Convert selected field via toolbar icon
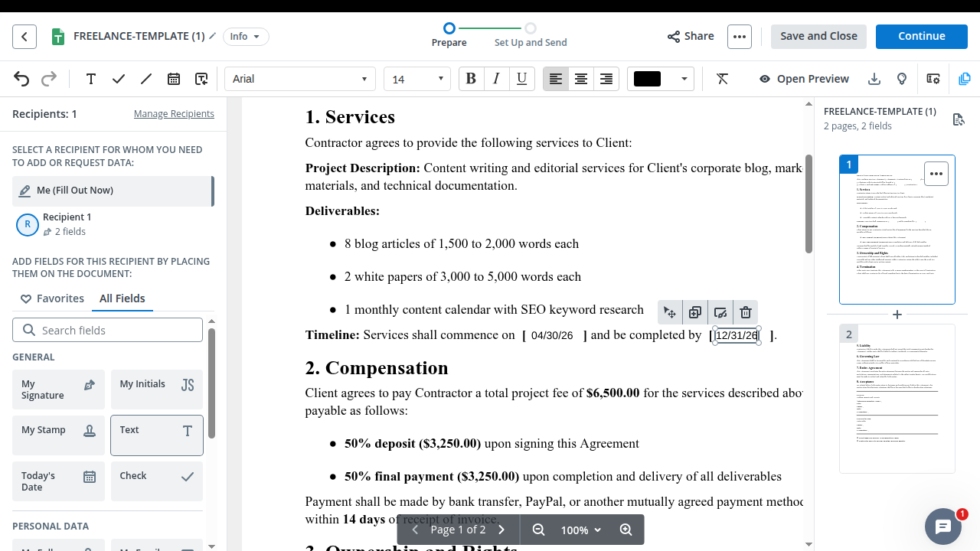The width and height of the screenshot is (980, 551). tap(720, 312)
